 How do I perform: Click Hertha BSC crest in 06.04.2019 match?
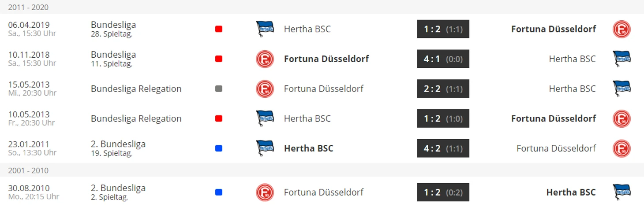click(265, 29)
